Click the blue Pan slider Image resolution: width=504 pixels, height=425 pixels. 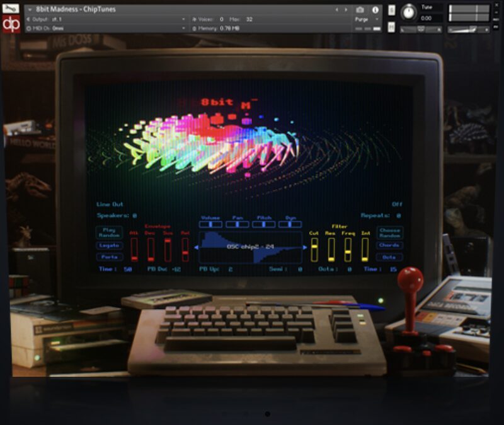238,224
